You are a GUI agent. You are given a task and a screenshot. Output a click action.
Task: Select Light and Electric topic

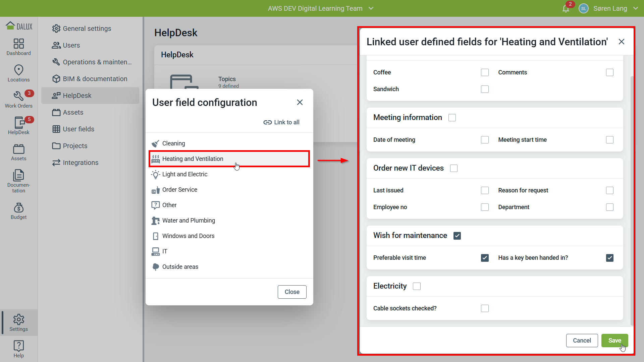pos(184,174)
